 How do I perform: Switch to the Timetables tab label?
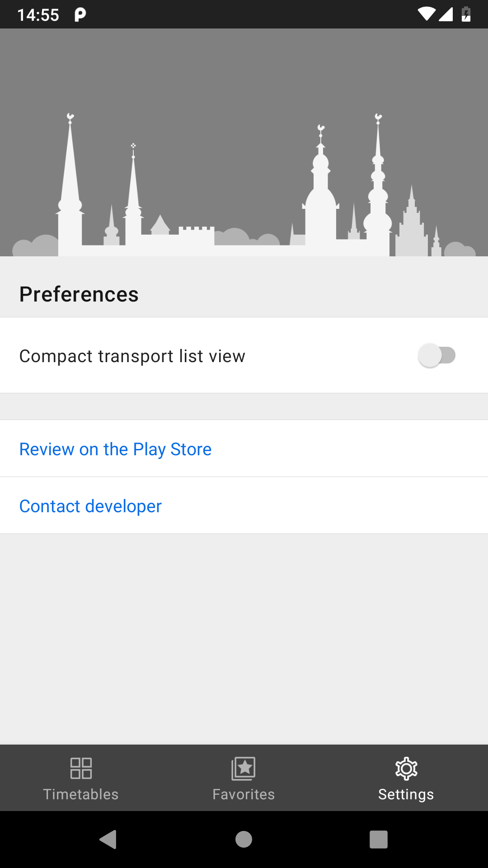(81, 794)
